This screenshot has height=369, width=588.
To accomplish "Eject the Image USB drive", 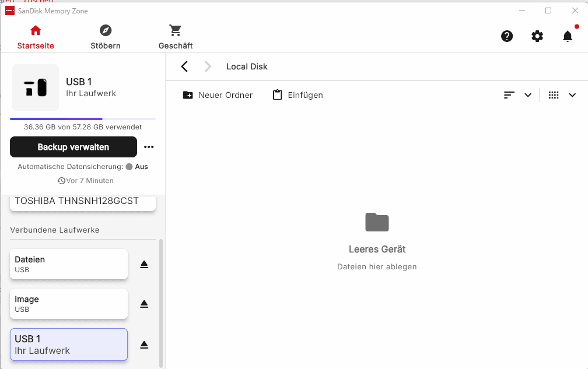I will (145, 304).
